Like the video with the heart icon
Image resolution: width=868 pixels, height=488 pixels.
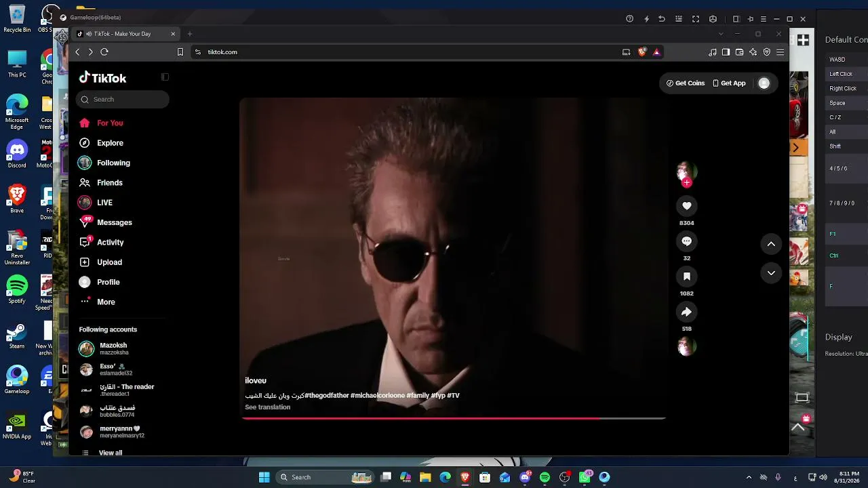[686, 206]
